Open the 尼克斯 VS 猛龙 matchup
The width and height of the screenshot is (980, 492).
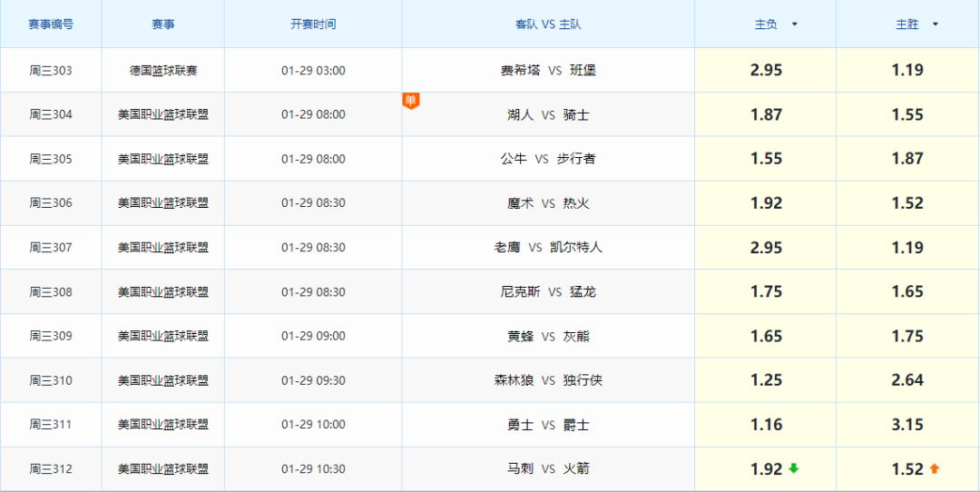548,292
